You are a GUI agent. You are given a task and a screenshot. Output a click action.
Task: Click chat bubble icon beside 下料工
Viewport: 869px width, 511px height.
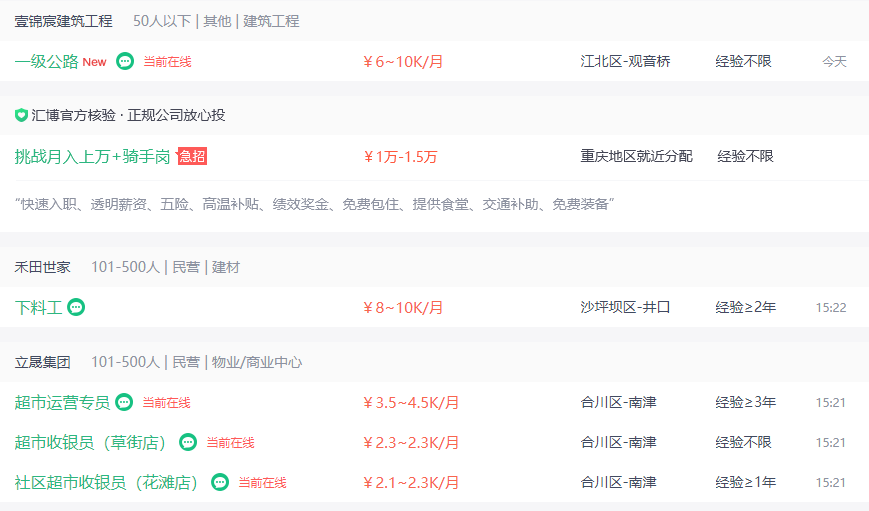point(76,307)
